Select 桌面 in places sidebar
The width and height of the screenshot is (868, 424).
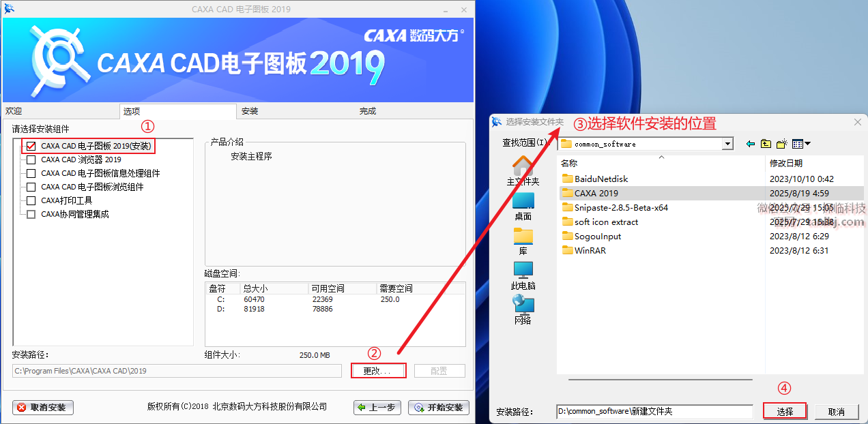[523, 207]
